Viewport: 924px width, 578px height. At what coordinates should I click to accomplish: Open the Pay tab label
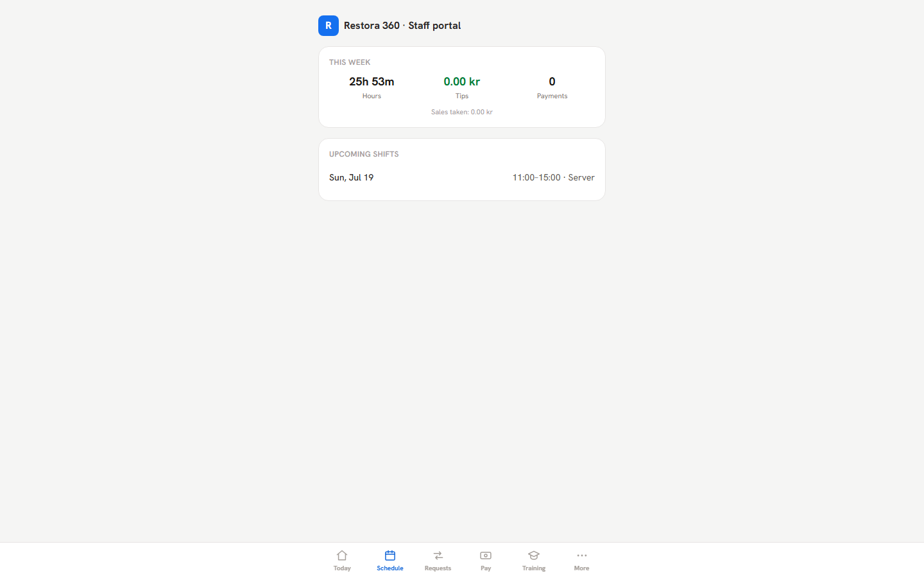point(486,568)
